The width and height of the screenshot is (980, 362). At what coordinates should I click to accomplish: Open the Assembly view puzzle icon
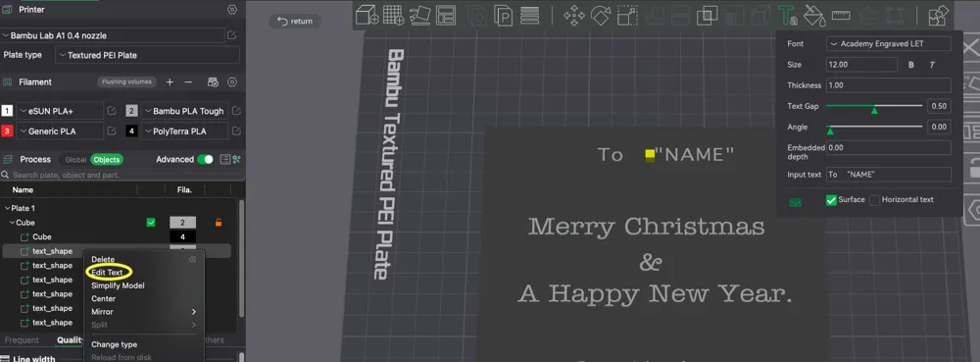tap(938, 15)
